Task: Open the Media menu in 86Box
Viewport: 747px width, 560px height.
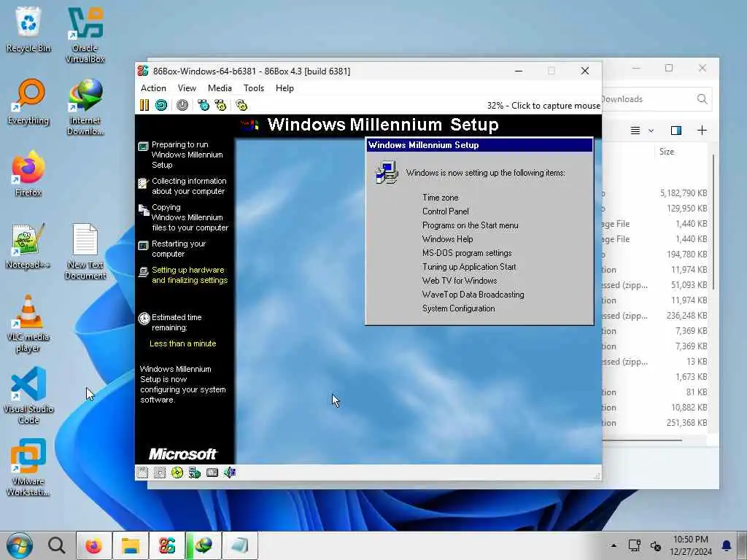Action: pos(220,88)
